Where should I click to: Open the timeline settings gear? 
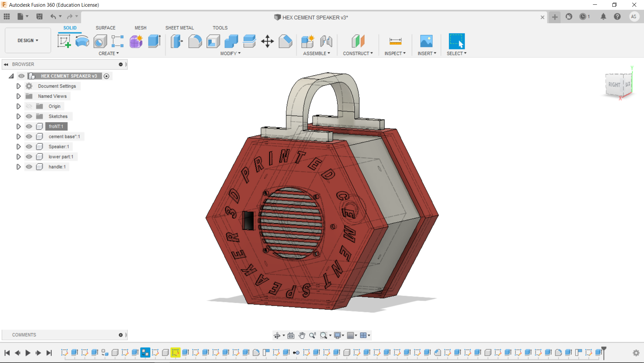click(x=636, y=353)
